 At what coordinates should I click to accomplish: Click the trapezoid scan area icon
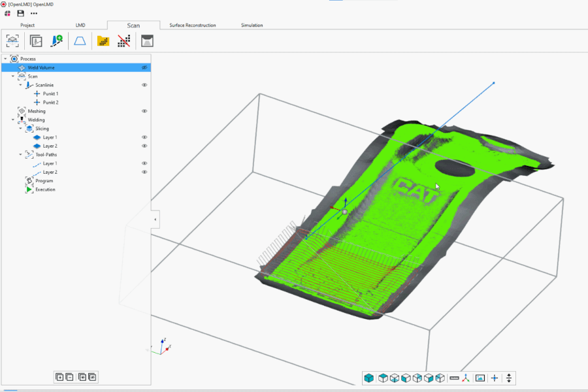(x=79, y=41)
